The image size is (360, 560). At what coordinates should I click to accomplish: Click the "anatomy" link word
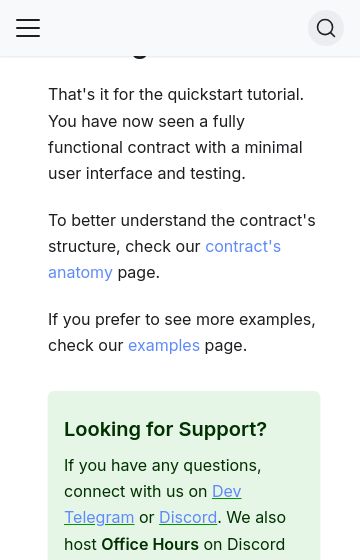pyautogui.click(x=80, y=273)
